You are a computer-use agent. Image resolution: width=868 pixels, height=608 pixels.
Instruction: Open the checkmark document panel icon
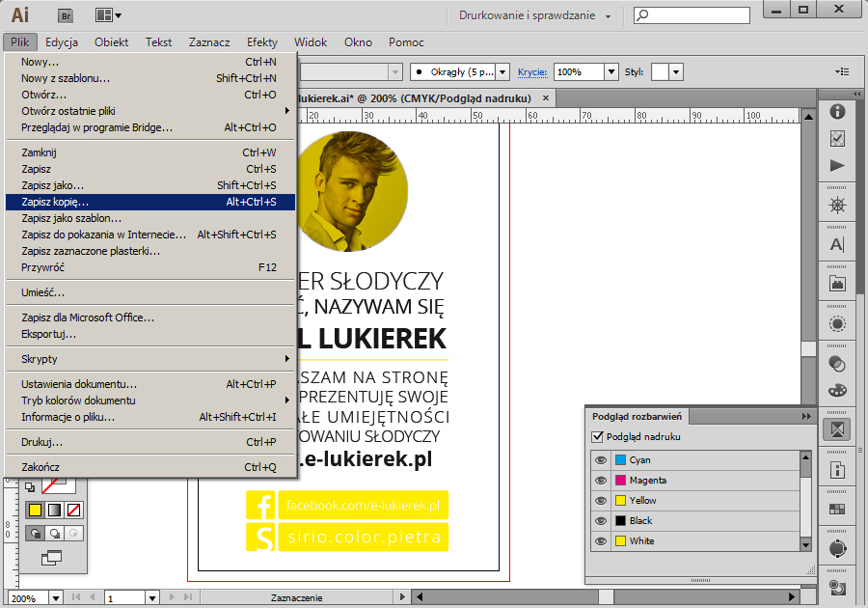tap(837, 138)
